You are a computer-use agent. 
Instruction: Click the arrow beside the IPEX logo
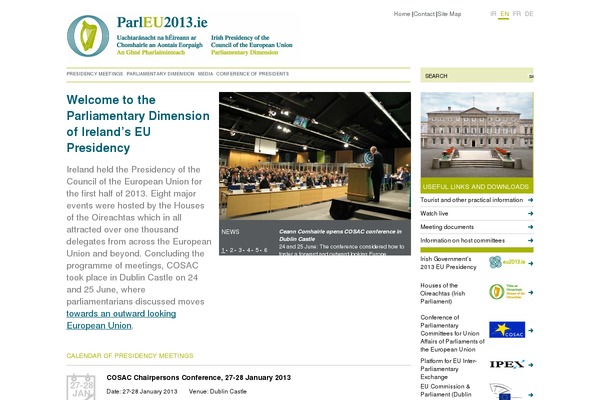click(x=530, y=365)
